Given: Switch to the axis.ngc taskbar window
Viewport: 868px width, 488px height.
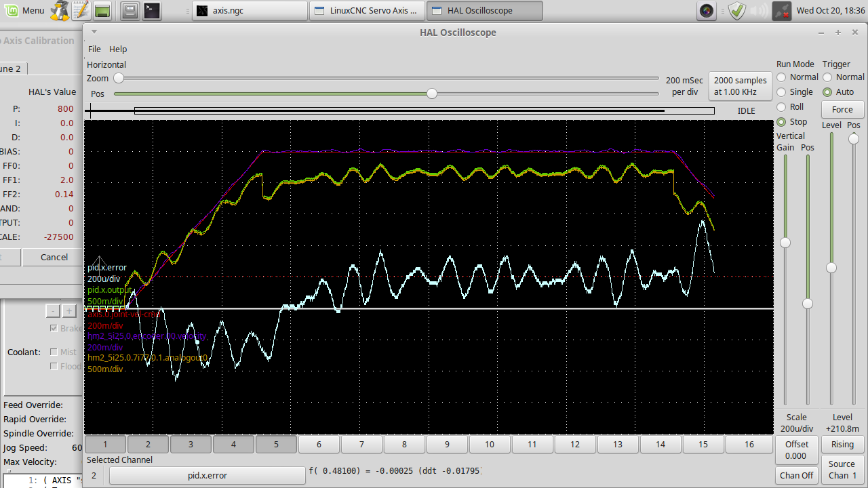Looking at the screenshot, I should point(250,10).
